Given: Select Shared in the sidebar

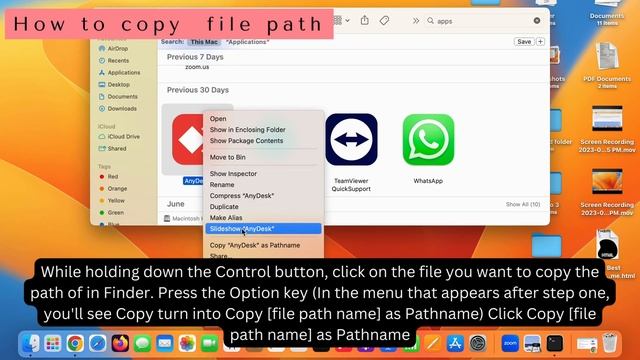Looking at the screenshot, I should coord(117,149).
